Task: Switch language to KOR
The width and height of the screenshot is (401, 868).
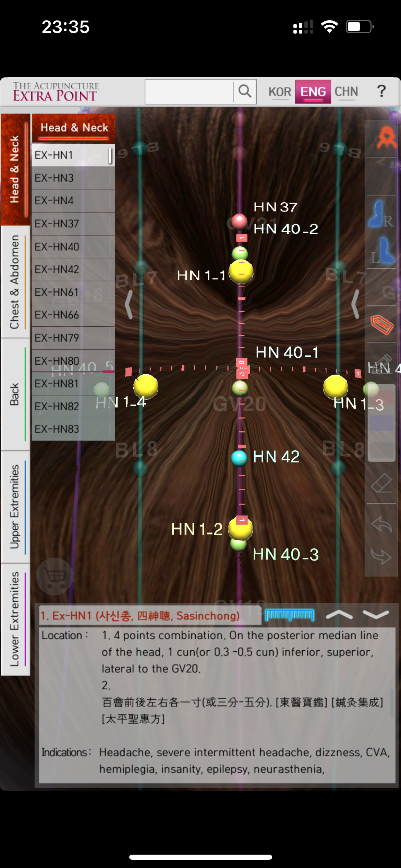Action: click(x=280, y=92)
